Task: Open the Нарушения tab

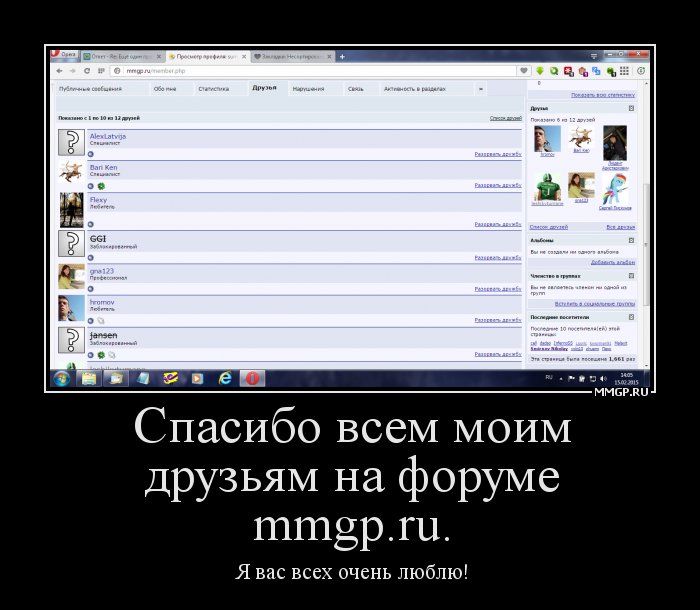Action: coord(308,89)
